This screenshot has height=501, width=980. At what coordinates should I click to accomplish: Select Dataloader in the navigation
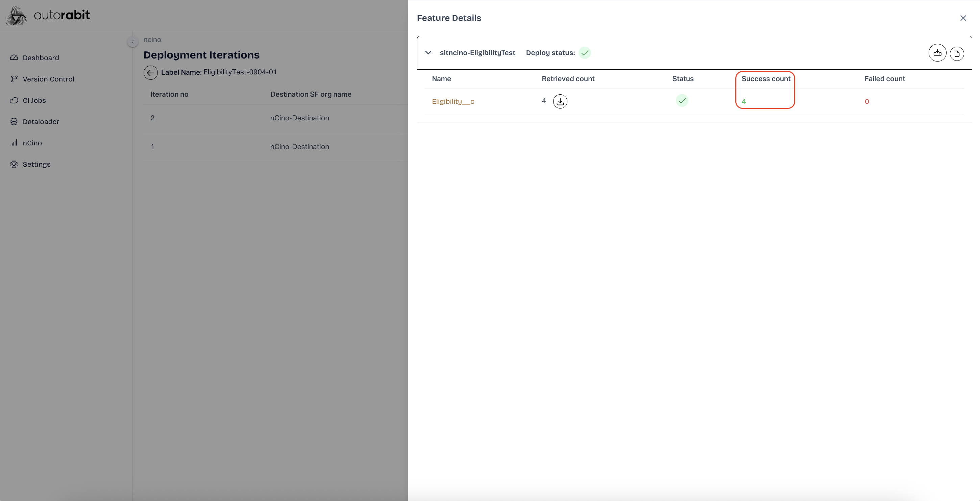(x=41, y=121)
